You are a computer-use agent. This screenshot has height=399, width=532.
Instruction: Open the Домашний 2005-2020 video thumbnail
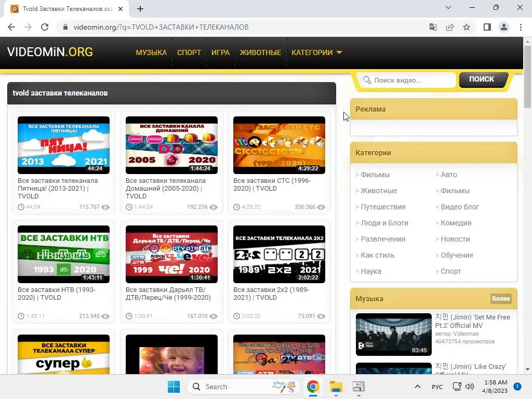[x=171, y=145]
